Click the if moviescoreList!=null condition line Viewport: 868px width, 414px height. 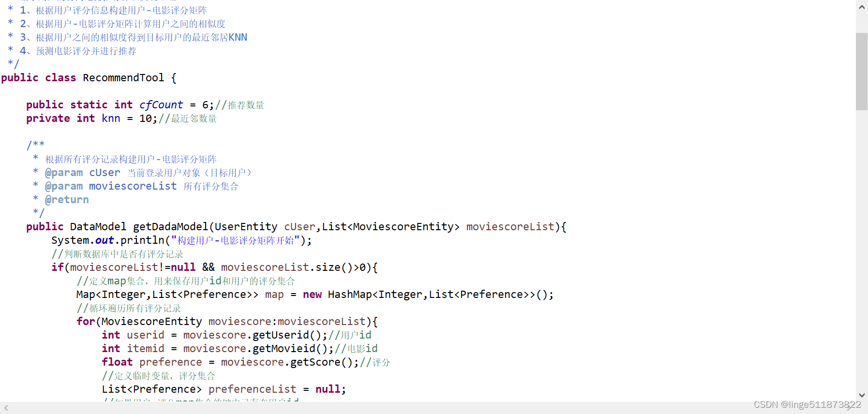pyautogui.click(x=214, y=267)
